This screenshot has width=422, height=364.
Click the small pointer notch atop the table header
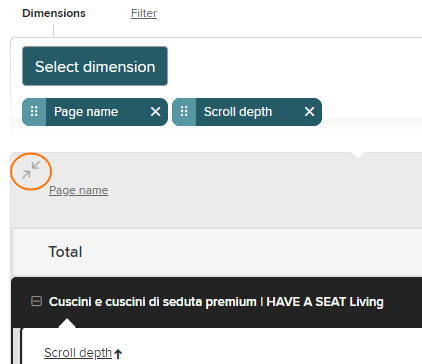point(358,155)
